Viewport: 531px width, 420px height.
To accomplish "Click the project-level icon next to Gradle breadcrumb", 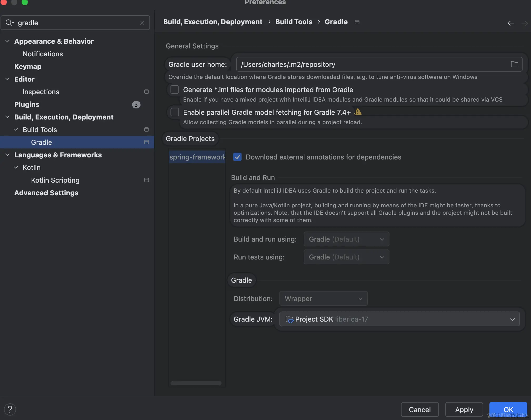I will pyautogui.click(x=357, y=22).
